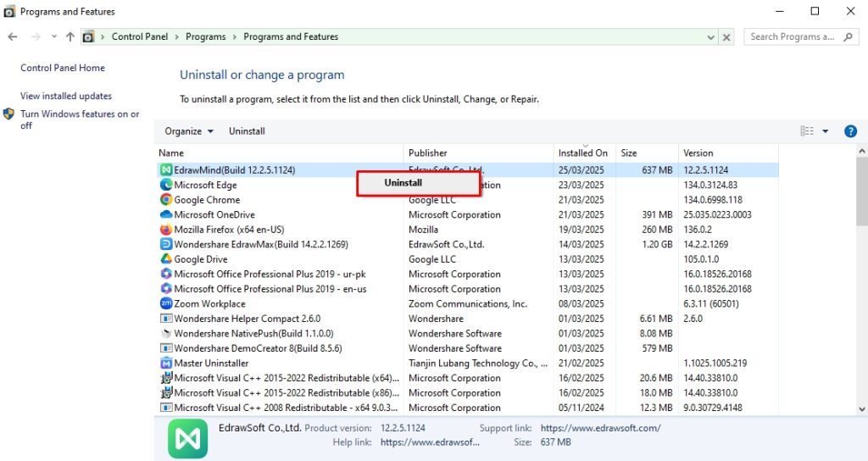Open help with the blue question mark icon
868x461 pixels.
point(850,131)
